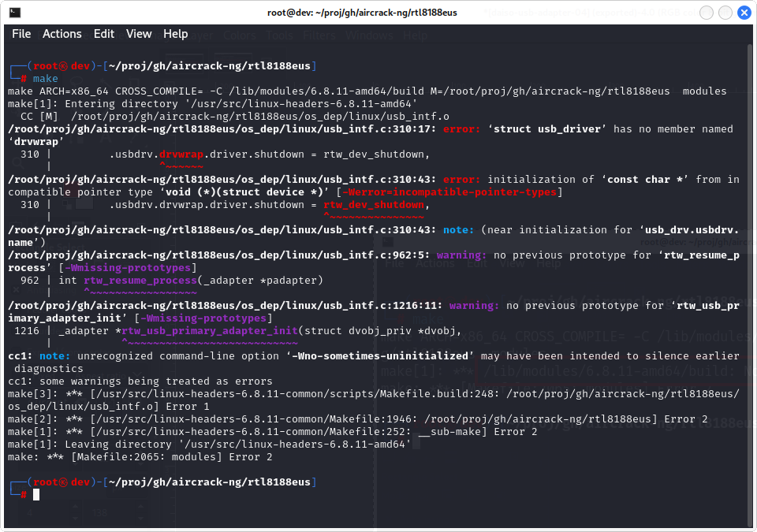Open the File menu
The height and width of the screenshot is (532, 757).
(21, 34)
